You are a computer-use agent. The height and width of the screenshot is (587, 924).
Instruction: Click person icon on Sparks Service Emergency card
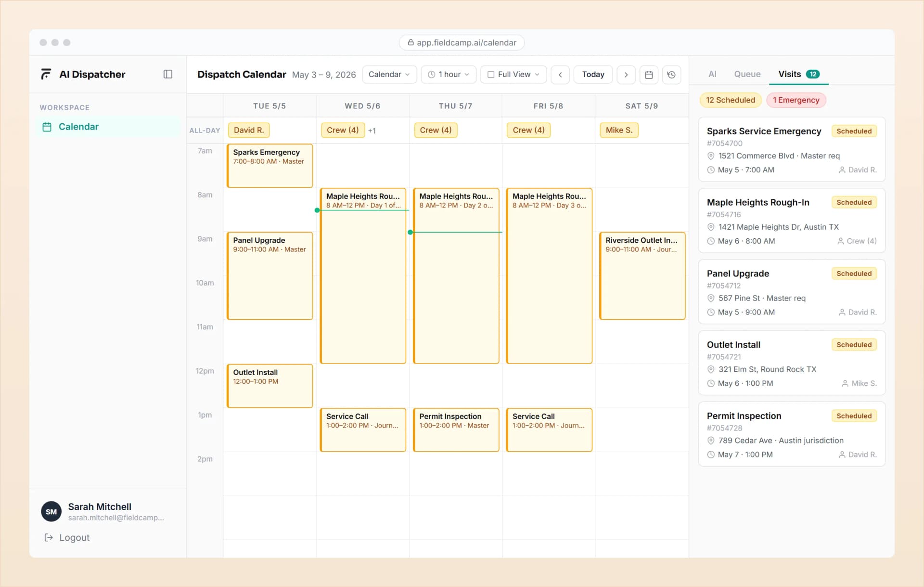[842, 170]
